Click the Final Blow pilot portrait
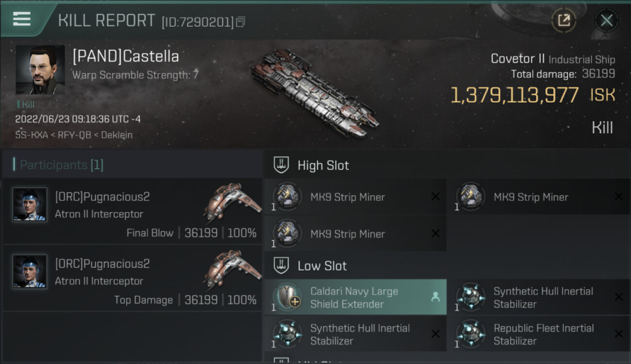Screen dimensions: 631x364 [30, 205]
